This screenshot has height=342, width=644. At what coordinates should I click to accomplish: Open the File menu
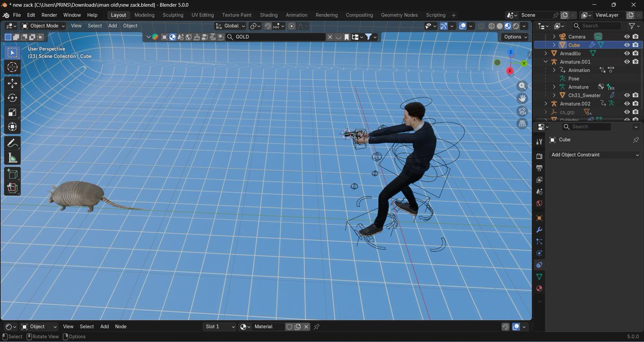17,15
